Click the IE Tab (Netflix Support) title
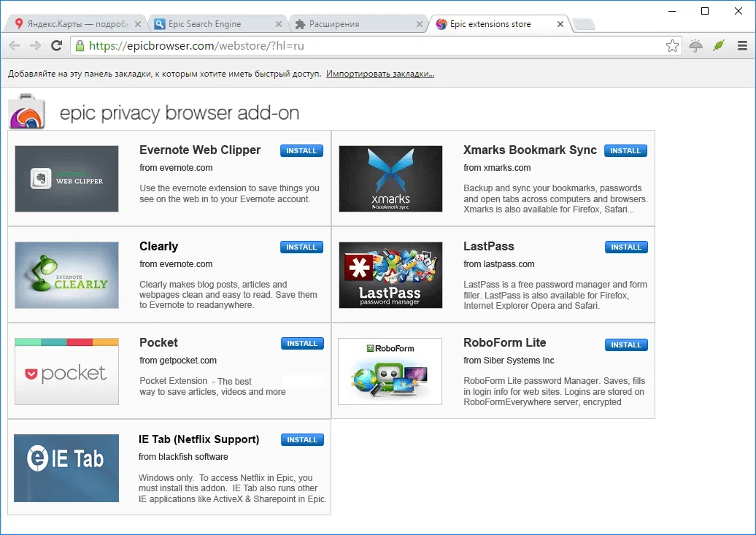Screen dimensions: 756x535 [198, 439]
